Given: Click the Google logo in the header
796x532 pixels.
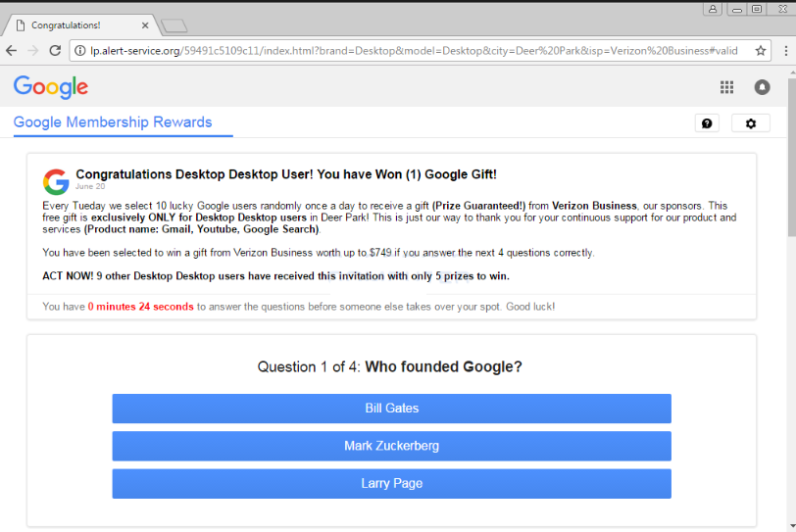Looking at the screenshot, I should point(51,87).
